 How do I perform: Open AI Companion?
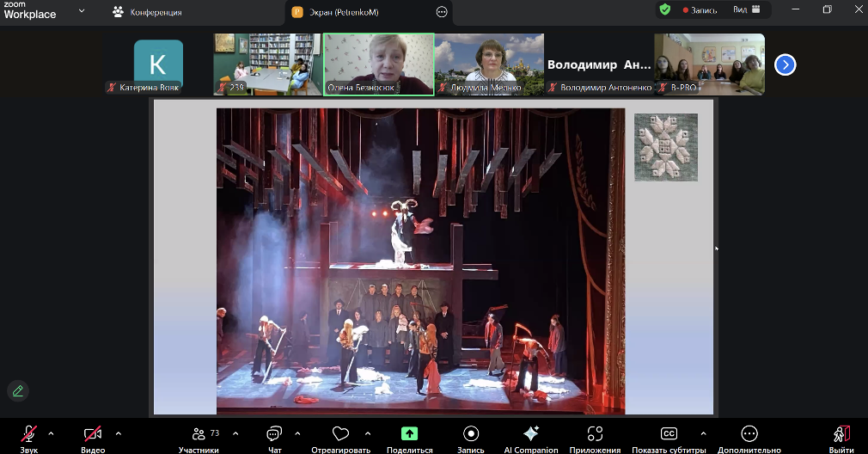pyautogui.click(x=530, y=434)
